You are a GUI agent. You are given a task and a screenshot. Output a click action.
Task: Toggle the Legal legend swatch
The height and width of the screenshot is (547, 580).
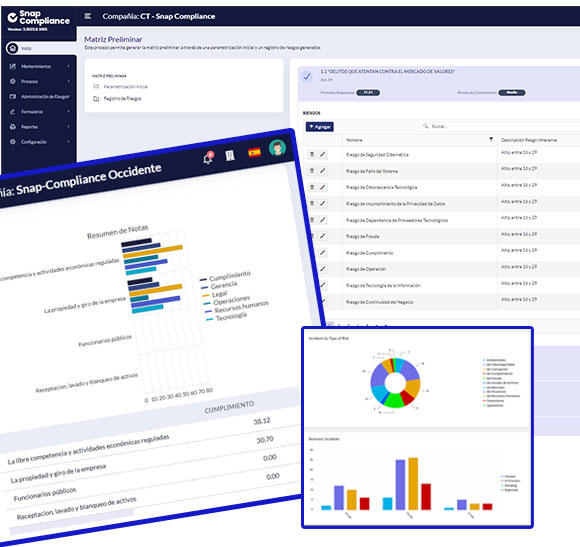pyautogui.click(x=206, y=296)
